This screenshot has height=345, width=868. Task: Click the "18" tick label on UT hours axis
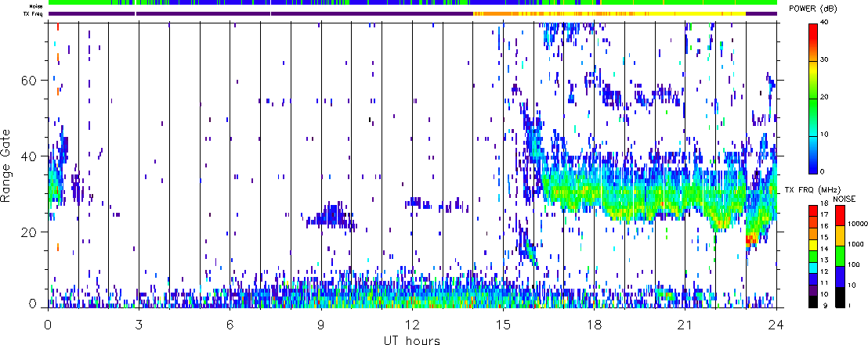594,324
